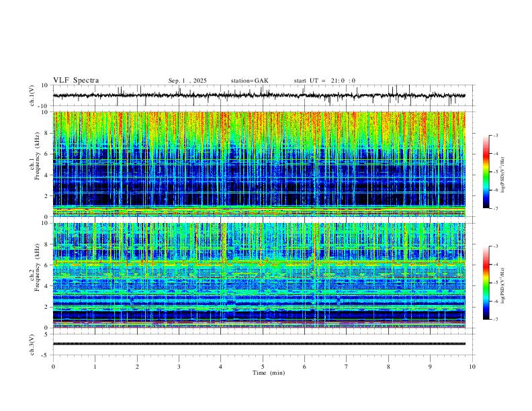Screen dimensions: 532x411
Task: Click the "8" kHz tick on ch.2 spectrogram axis
Action: (x=47, y=244)
